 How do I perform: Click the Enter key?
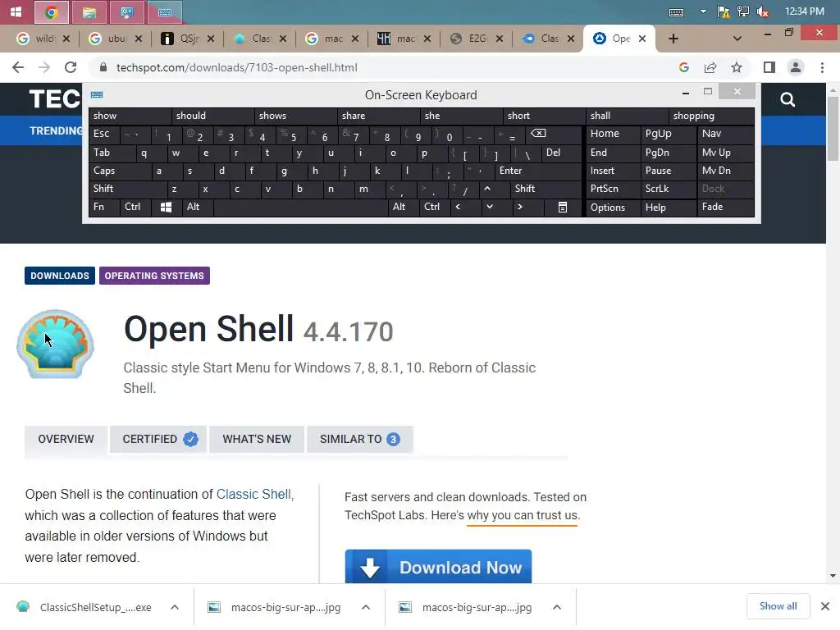537,171
